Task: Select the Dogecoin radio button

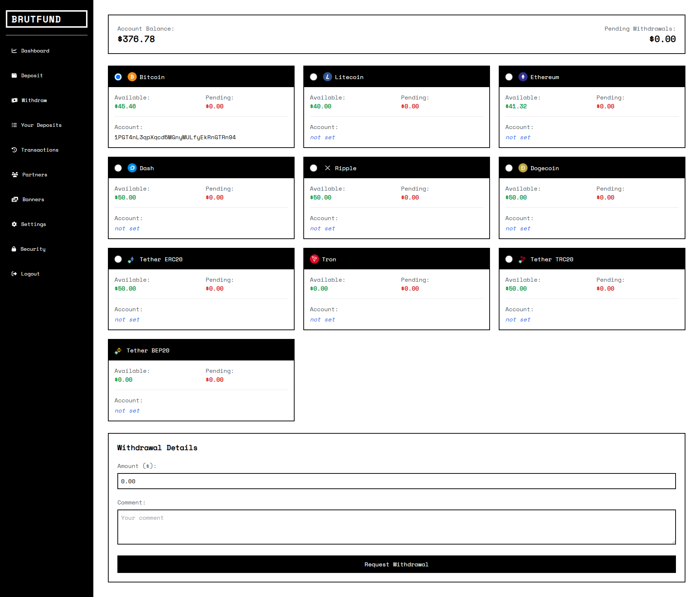Action: [x=509, y=168]
